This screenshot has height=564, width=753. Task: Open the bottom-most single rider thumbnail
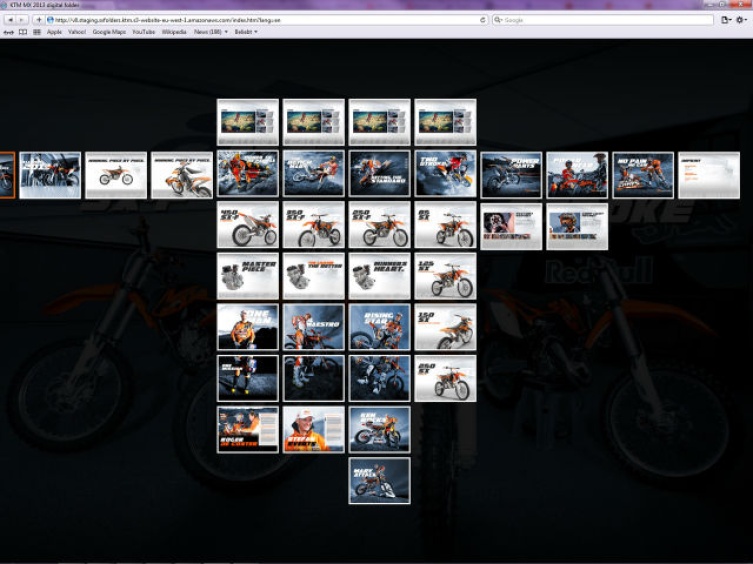(379, 481)
